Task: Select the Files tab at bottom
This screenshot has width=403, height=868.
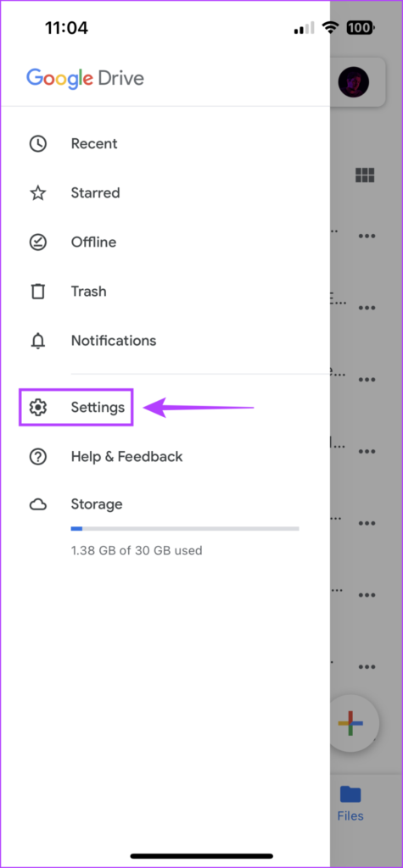Action: pos(350,804)
